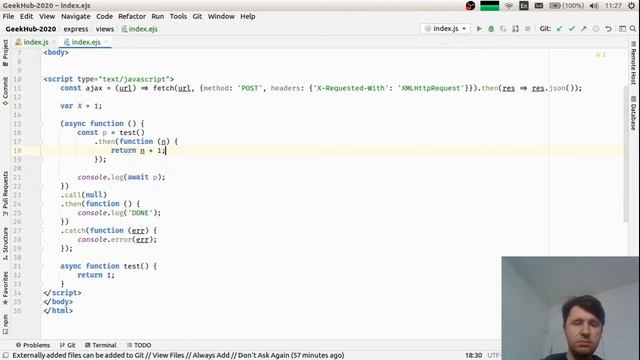Start debugging with the Debug bug icon
640x360 pixels.
pos(491,29)
